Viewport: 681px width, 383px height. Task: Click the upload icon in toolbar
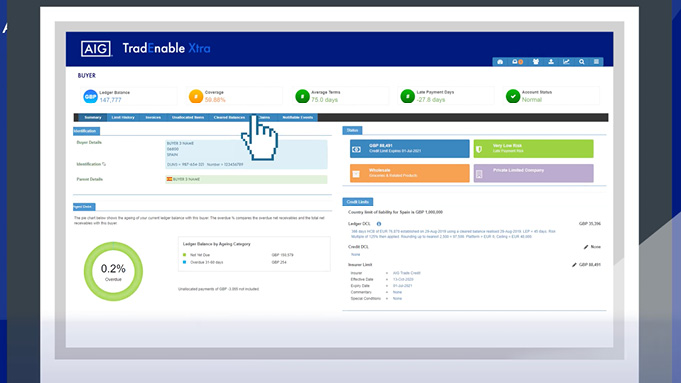point(551,62)
